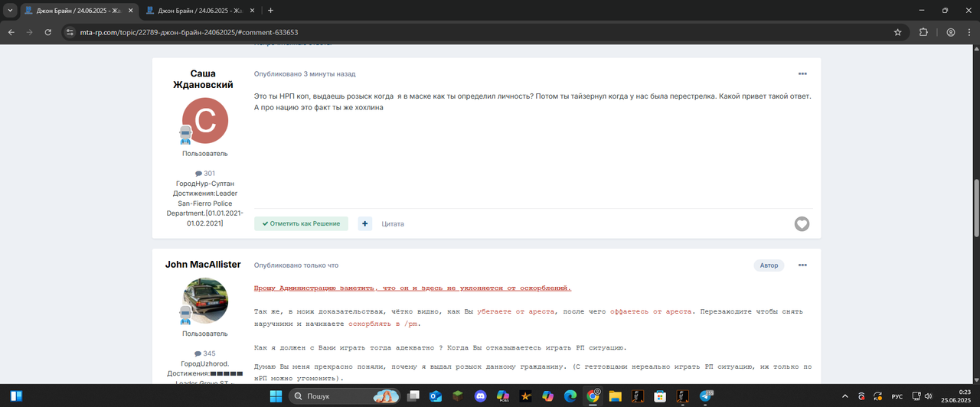The height and width of the screenshot is (407, 980).
Task: Open the star-logo app on the taskbar
Action: [525, 396]
